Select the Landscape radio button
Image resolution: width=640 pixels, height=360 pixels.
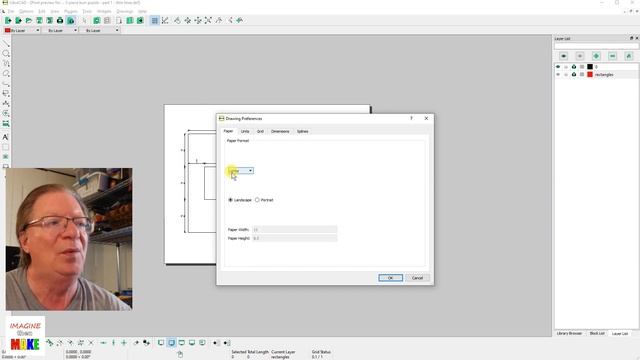(231, 200)
